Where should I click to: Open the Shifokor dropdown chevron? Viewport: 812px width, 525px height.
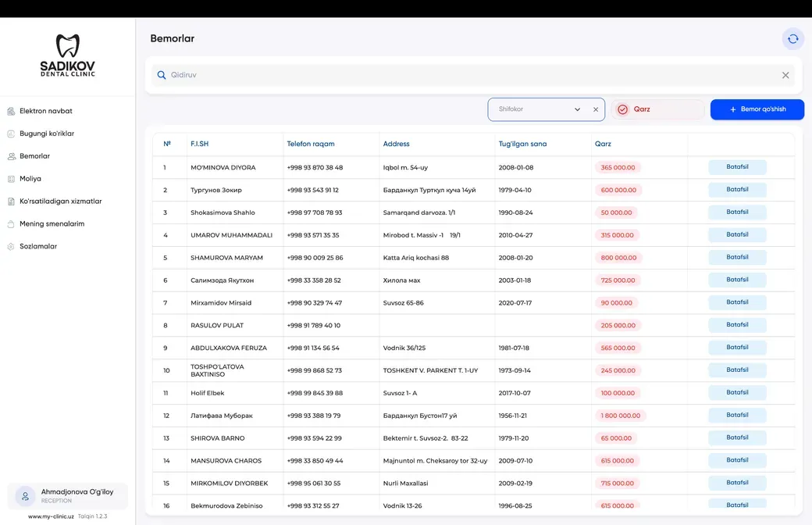578,109
